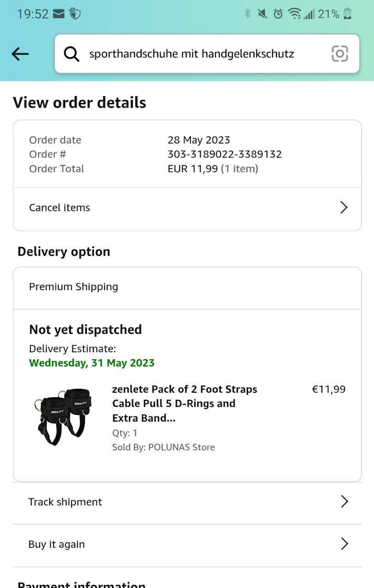This screenshot has height=588, width=374.
Task: Tap the Bluetooth status icon
Action: (247, 14)
